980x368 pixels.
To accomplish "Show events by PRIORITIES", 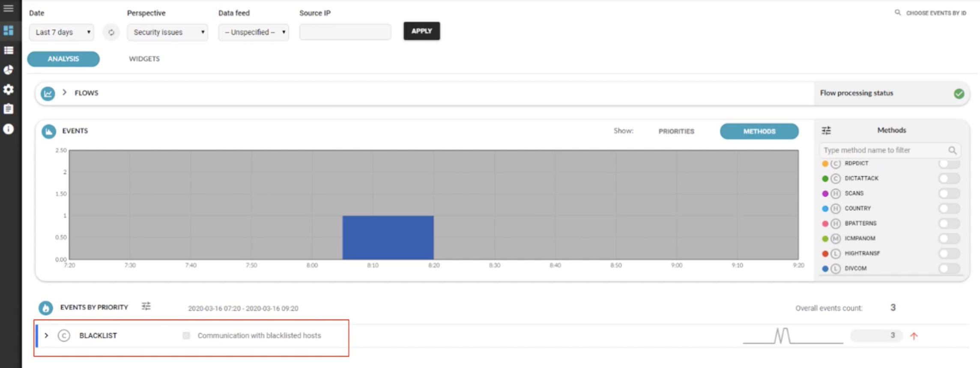I will pos(676,131).
